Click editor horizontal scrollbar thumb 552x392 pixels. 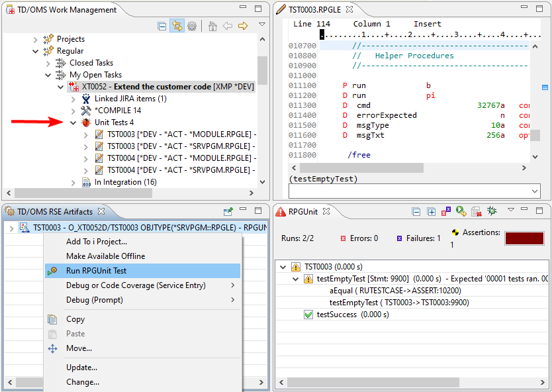(x=361, y=168)
